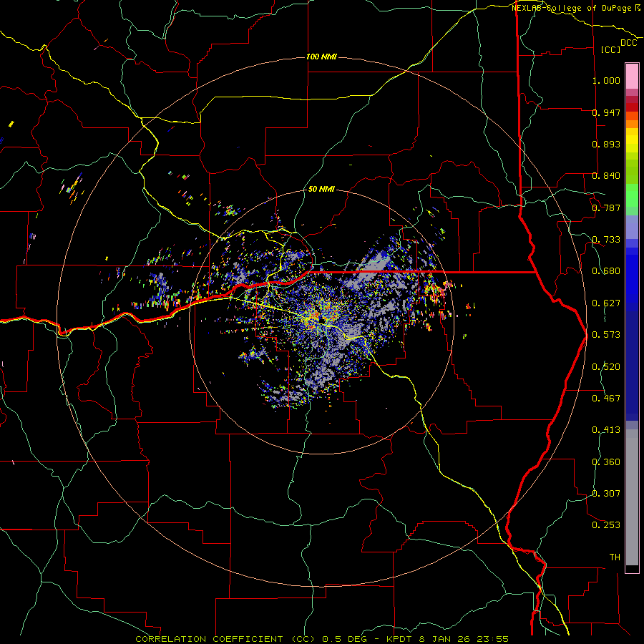Click the yellow segment of the color bar
This screenshot has width=644, height=644.
(632, 142)
